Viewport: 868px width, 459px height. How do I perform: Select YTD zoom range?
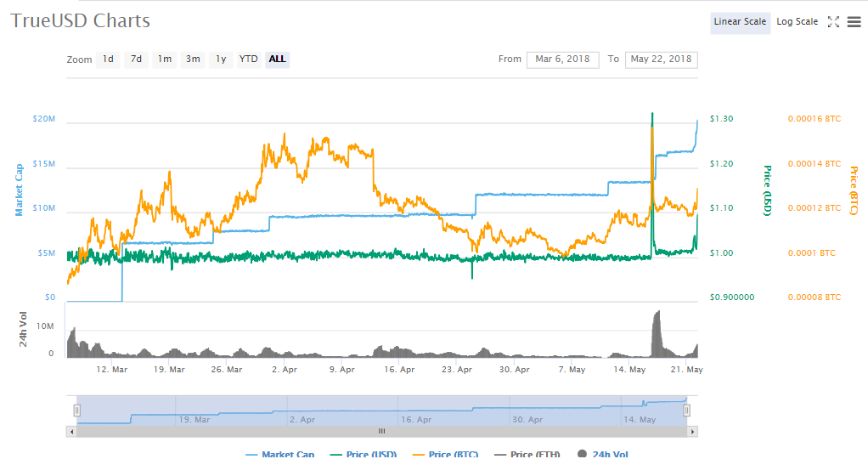pos(249,59)
